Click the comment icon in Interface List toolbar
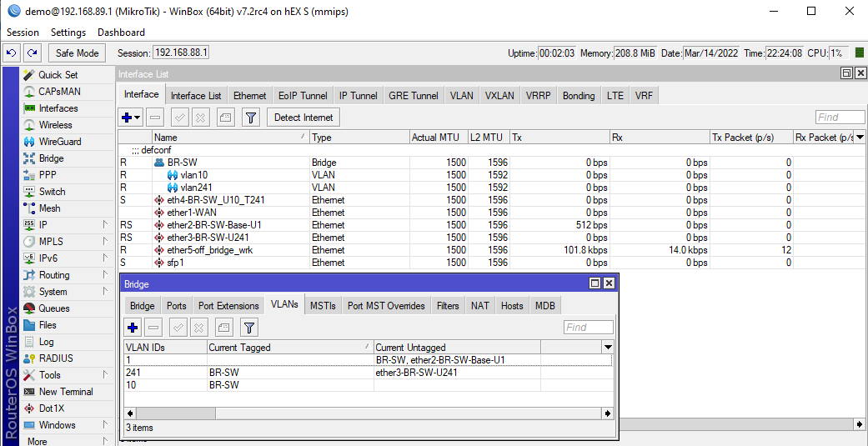 tap(227, 118)
